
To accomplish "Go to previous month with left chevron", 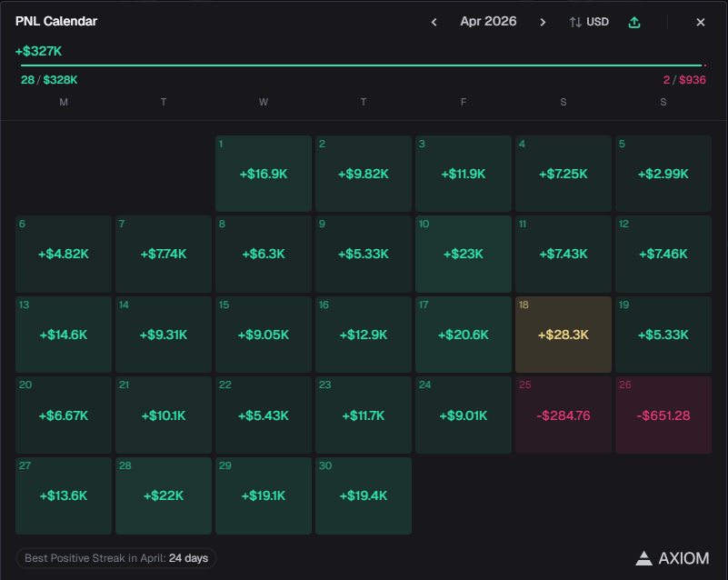I will tap(434, 22).
